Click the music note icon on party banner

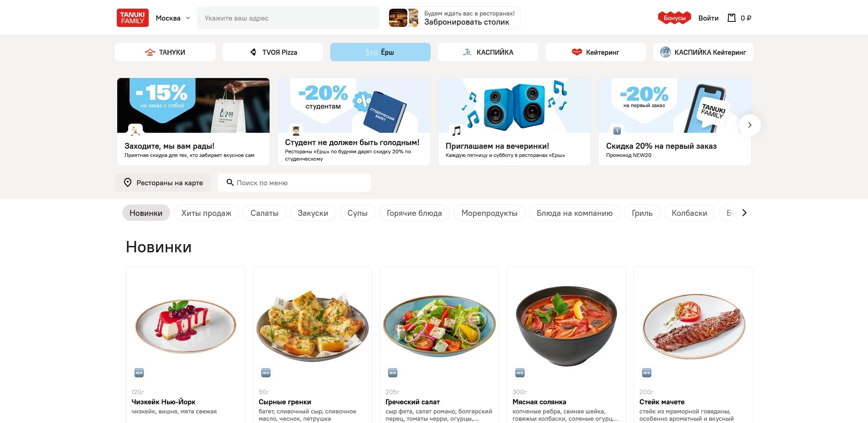click(x=456, y=131)
